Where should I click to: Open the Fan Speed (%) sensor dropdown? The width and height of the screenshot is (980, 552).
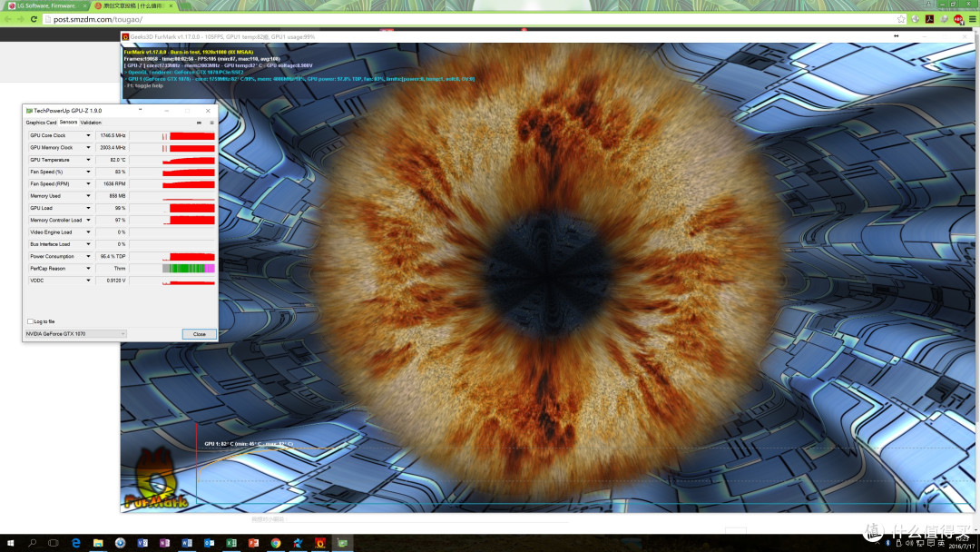88,172
